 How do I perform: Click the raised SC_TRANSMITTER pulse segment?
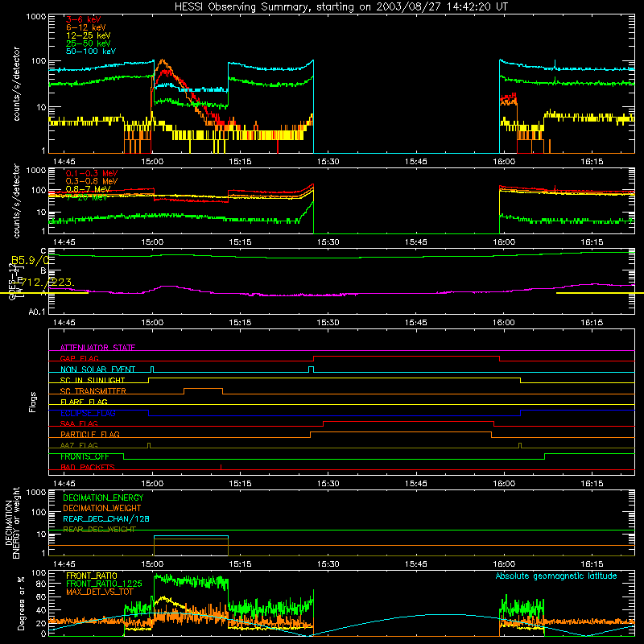(x=204, y=389)
